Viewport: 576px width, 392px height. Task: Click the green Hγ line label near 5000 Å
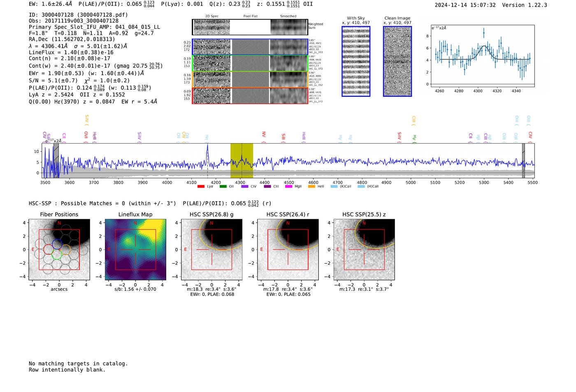click(415, 137)
